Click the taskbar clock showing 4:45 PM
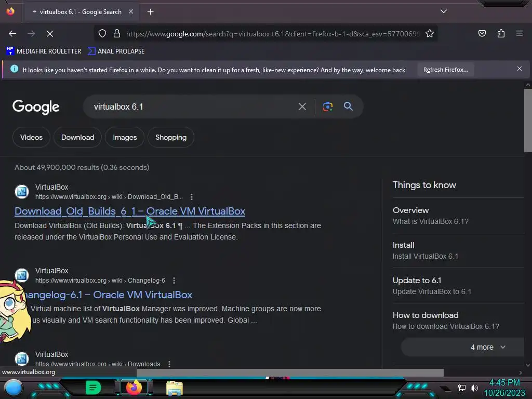This screenshot has width=532, height=399. pyautogui.click(x=504, y=383)
